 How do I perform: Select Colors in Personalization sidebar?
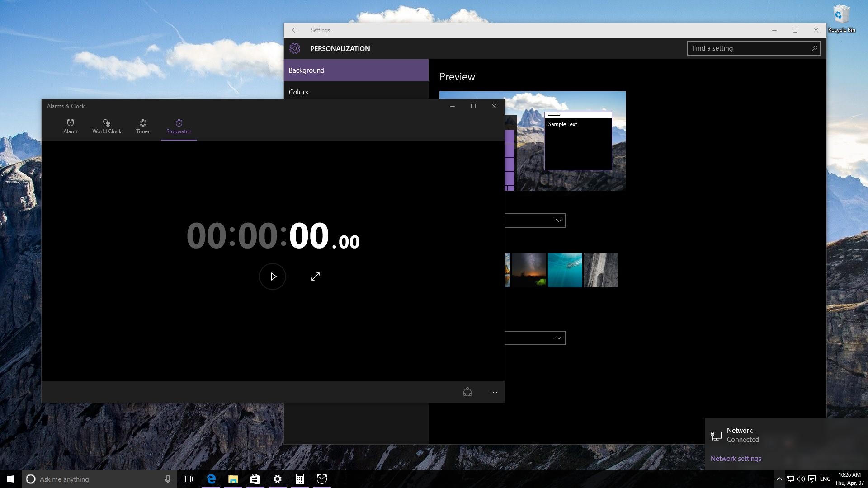(x=299, y=92)
